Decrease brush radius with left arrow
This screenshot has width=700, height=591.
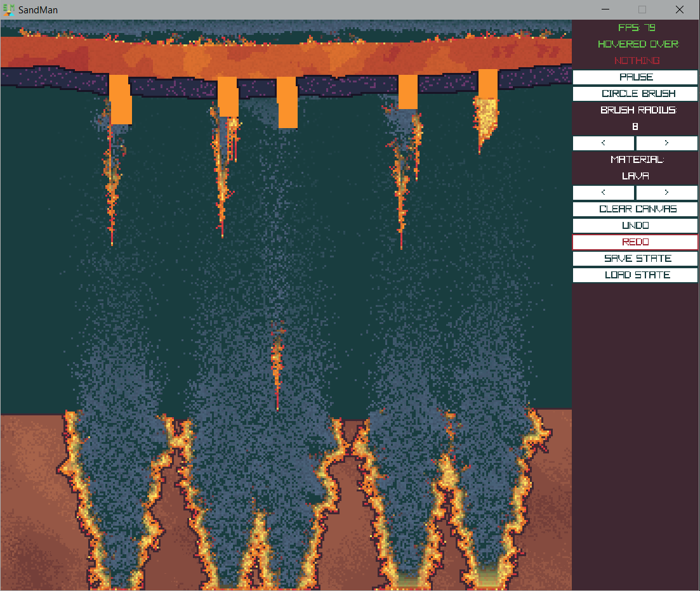(604, 143)
